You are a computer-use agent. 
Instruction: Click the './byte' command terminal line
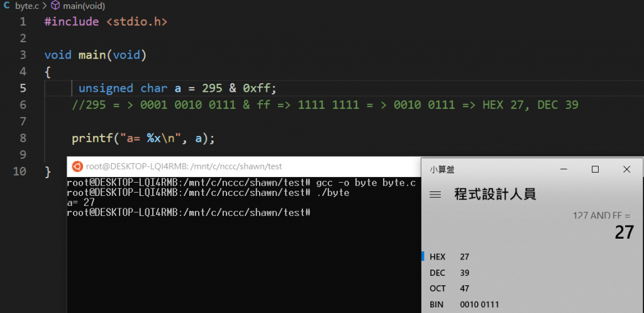coord(208,193)
